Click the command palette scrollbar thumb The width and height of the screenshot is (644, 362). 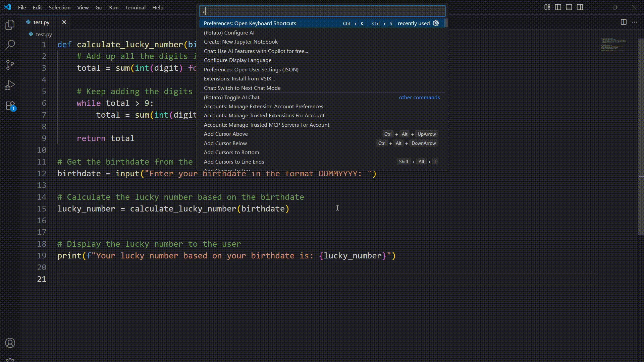pos(446,23)
